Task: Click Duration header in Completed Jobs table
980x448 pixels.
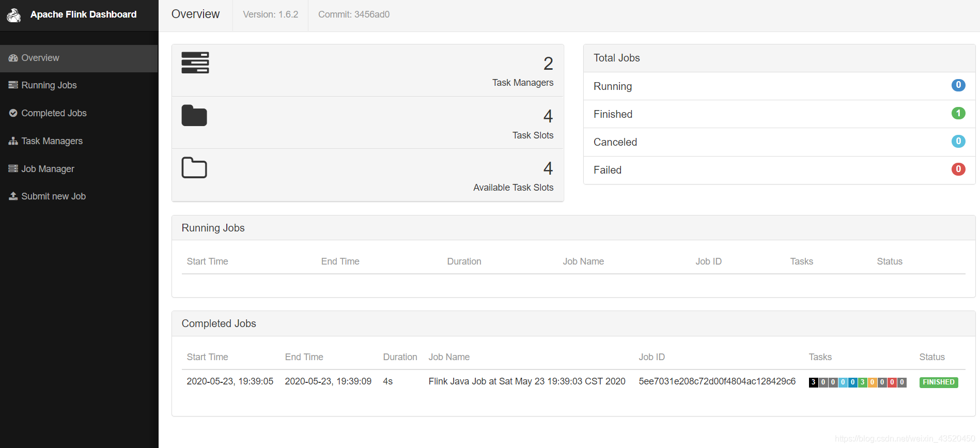Action: (400, 357)
